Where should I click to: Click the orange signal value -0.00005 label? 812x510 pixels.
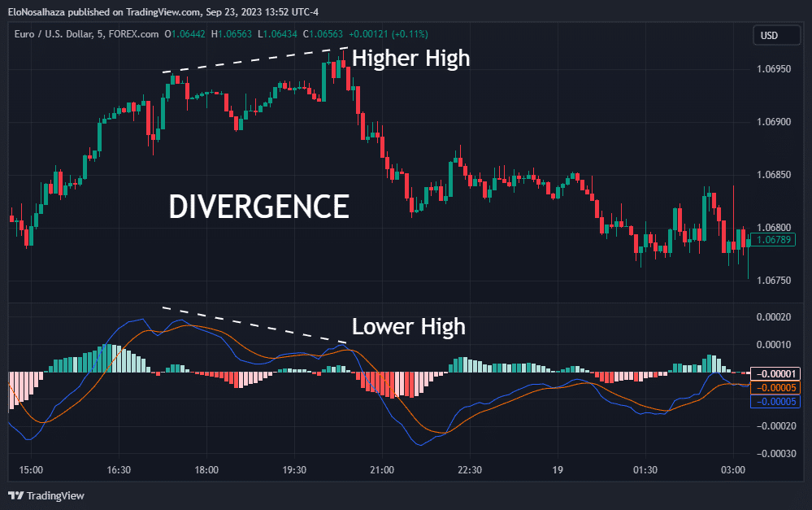pyautogui.click(x=775, y=388)
